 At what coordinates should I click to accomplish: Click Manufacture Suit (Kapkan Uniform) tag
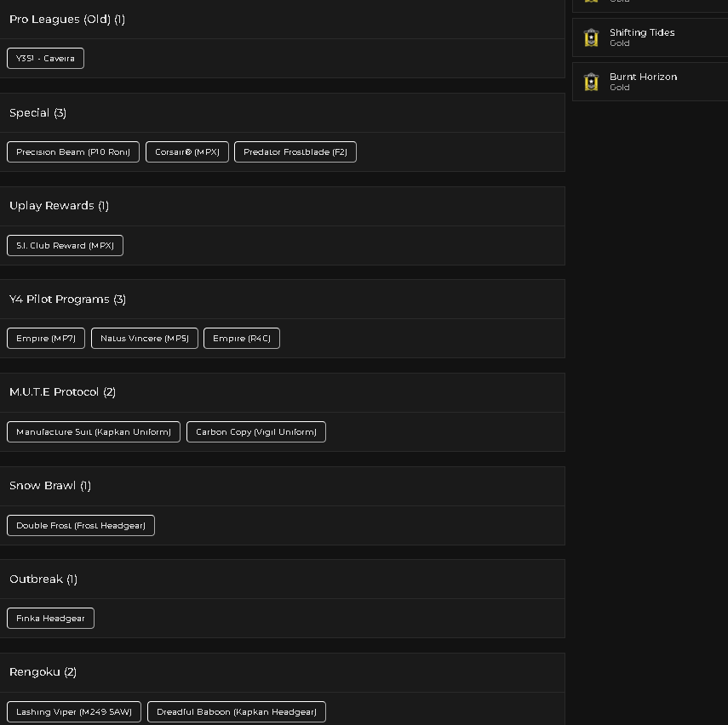[x=94, y=432]
